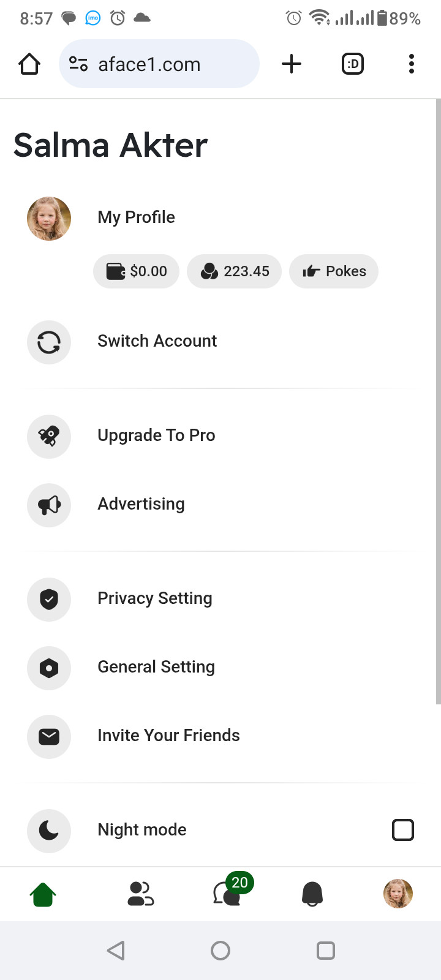Tap the $0.00 wallet balance button

136,271
